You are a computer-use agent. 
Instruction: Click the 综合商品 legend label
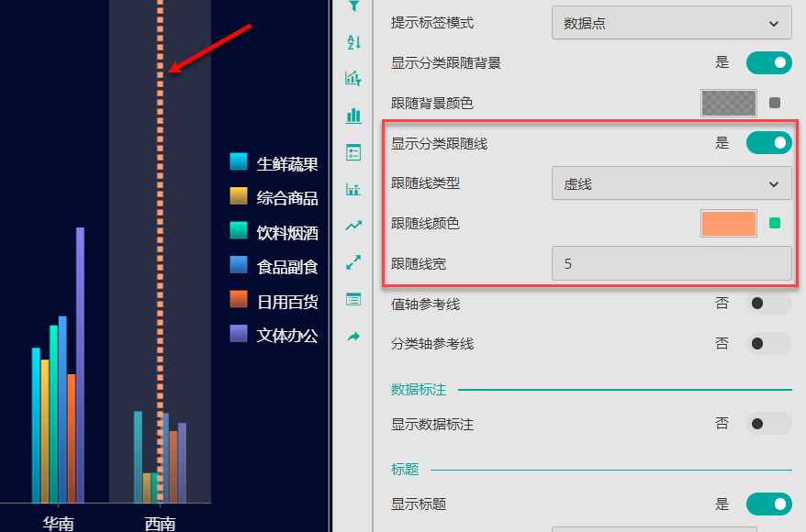click(287, 198)
